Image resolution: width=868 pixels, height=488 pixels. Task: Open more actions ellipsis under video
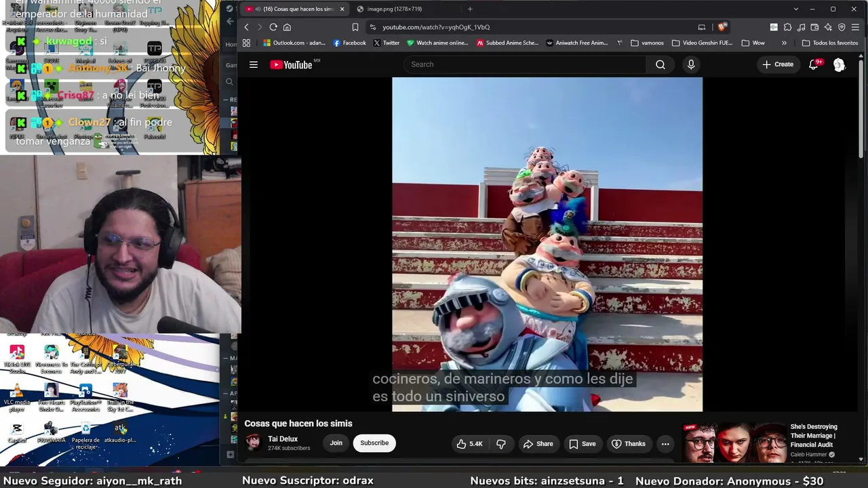665,444
